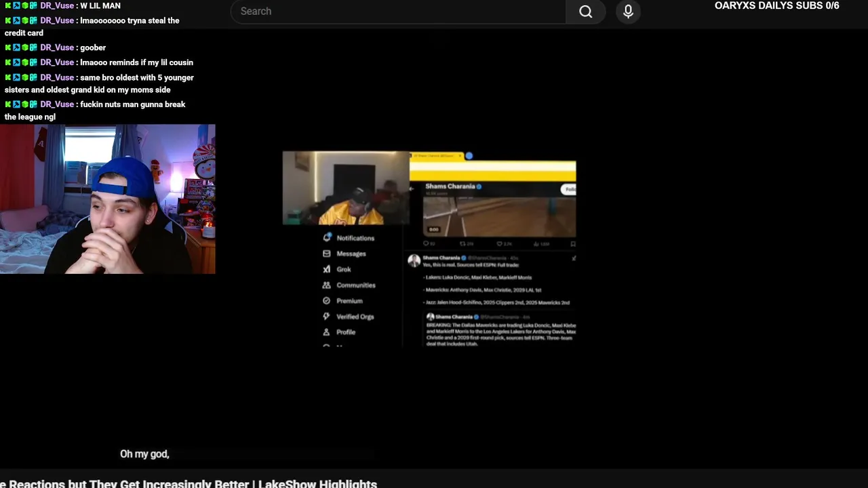Open video title 'LakeShow Highlights' text

317,484
